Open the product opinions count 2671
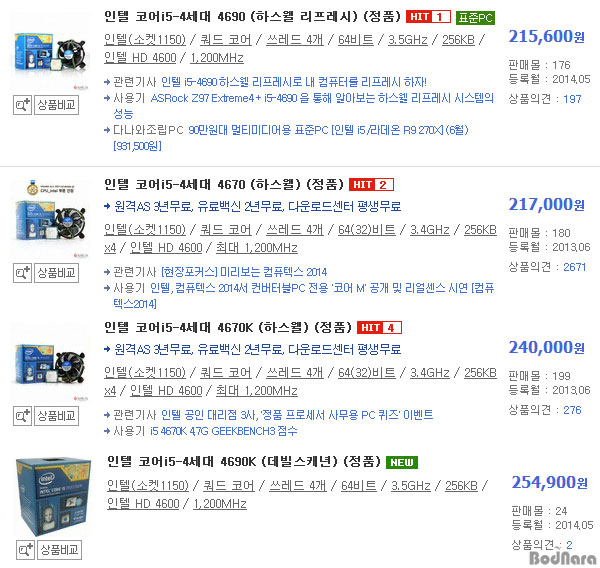Image resolution: width=600 pixels, height=568 pixels. [574, 267]
